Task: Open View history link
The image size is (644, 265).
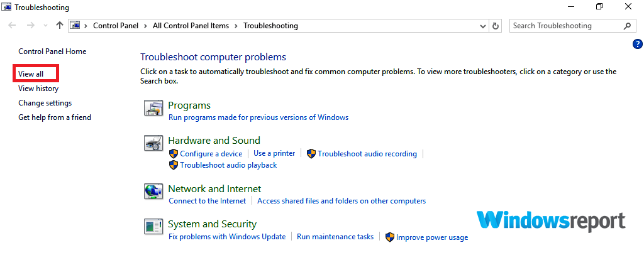Action: (38, 89)
